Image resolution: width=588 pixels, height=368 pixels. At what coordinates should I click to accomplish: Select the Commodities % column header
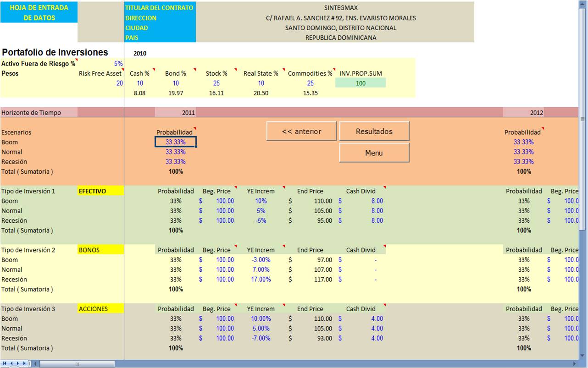pyautogui.click(x=310, y=73)
